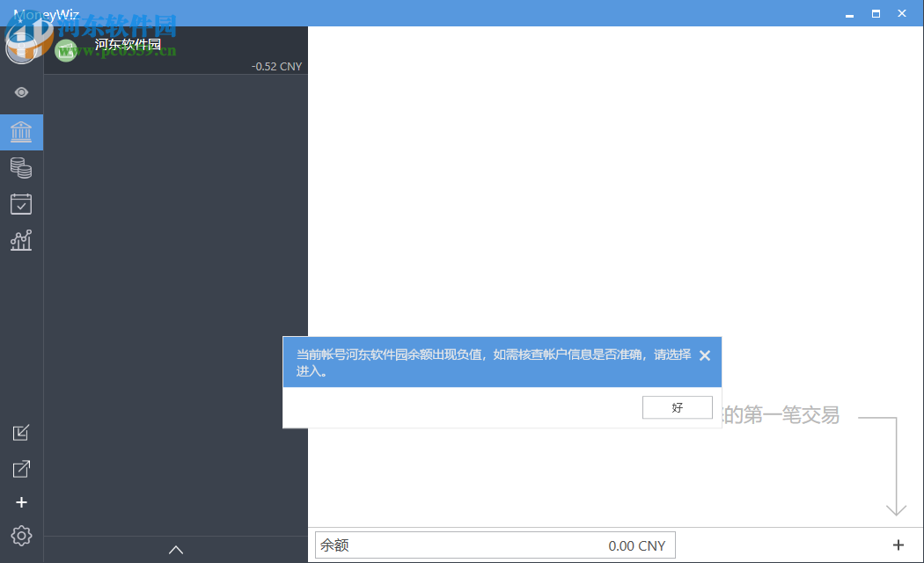924x563 pixels.
Task: Click the -0.52 CNY balance label
Action: tap(278, 65)
